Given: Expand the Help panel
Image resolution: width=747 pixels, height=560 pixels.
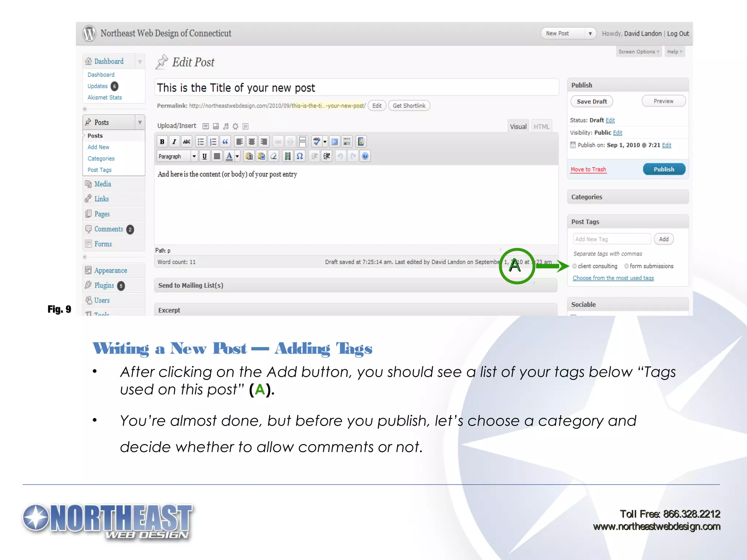Looking at the screenshot, I should [x=674, y=52].
